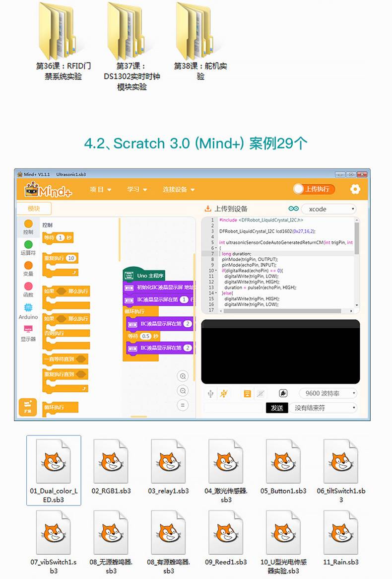
Task: Open the 06_tiltSwitch1.sb3 file
Action: click(x=341, y=470)
